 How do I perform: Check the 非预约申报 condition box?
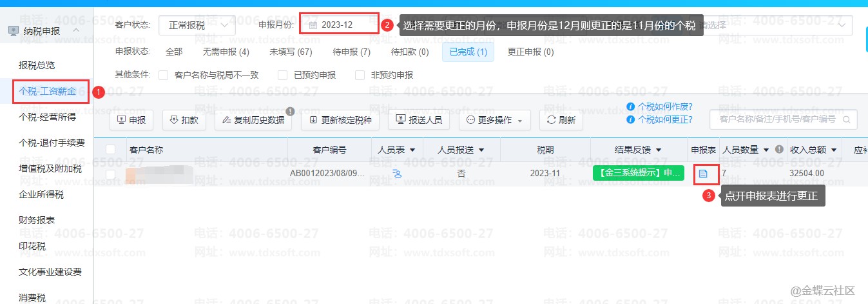(360, 75)
